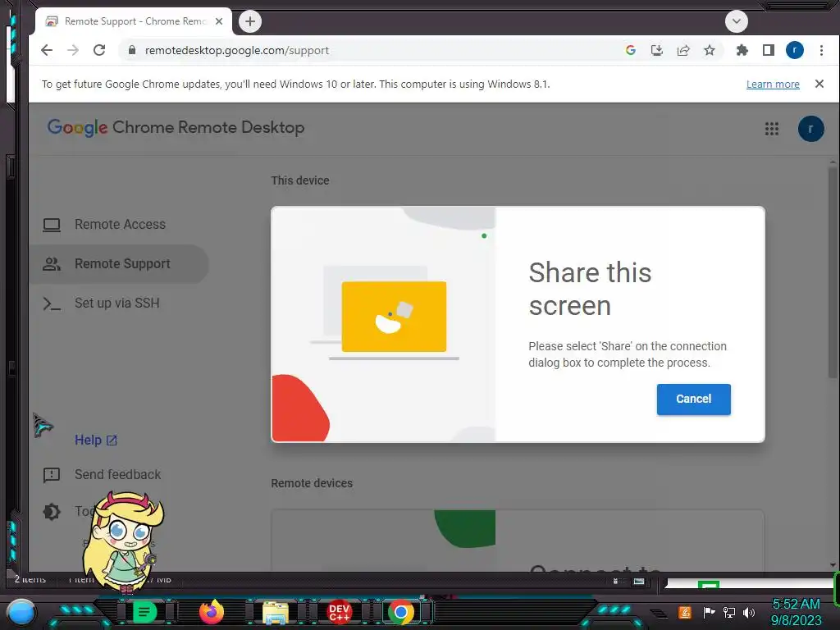Click Send feedback in the sidebar
Screen dimensions: 840x630
pyautogui.click(x=118, y=475)
